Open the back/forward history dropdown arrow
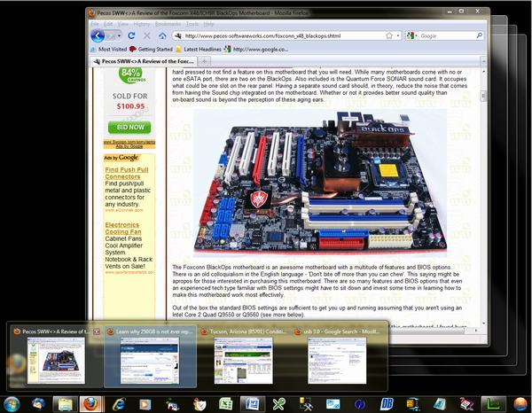This screenshot has height=413, width=532. (119, 35)
